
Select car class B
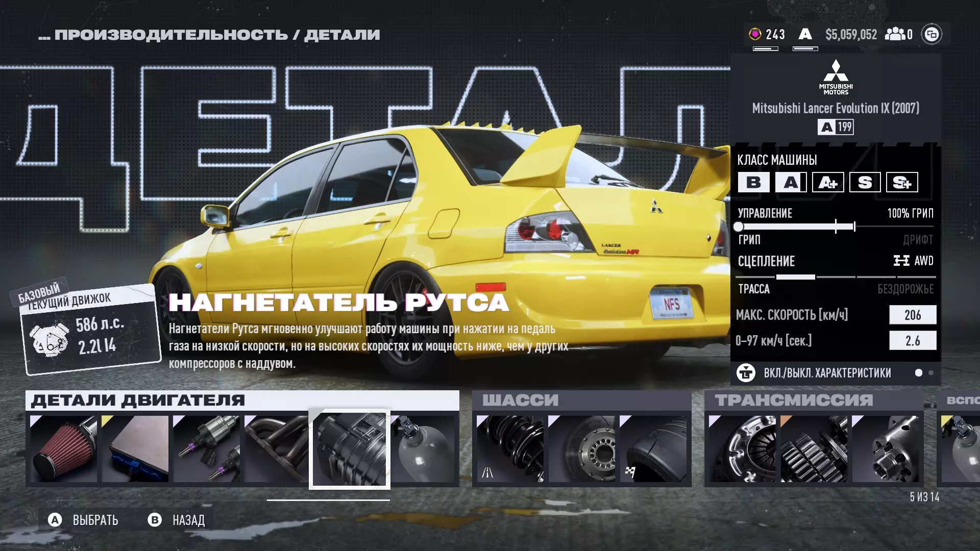pos(753,182)
